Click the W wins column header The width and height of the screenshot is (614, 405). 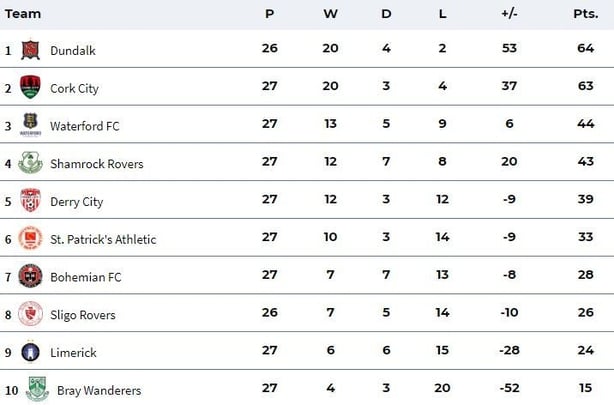coord(329,14)
